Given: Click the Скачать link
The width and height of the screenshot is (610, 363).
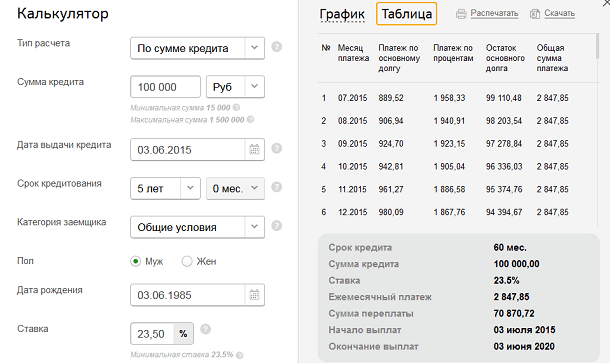Looking at the screenshot, I should click(559, 13).
